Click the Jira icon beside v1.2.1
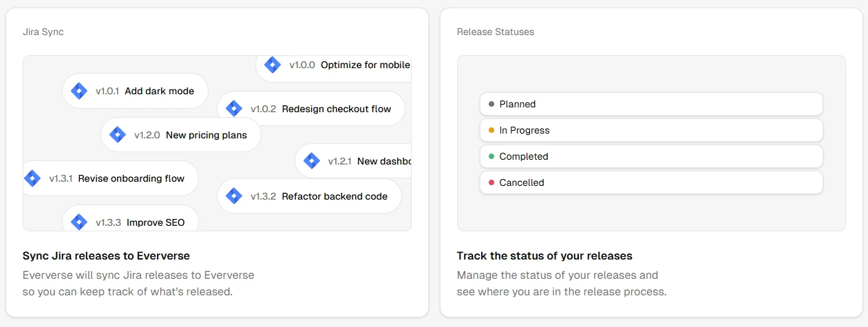The width and height of the screenshot is (868, 327). click(312, 161)
